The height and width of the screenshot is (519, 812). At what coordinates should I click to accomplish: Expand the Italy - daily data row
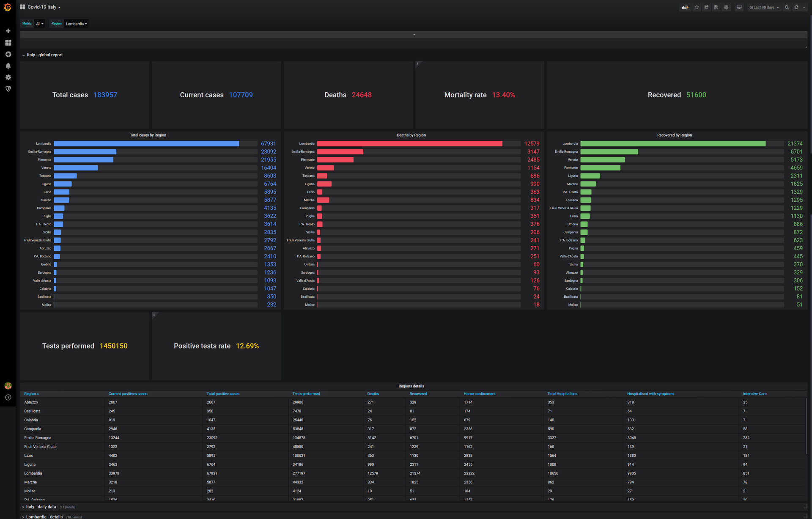click(x=41, y=507)
